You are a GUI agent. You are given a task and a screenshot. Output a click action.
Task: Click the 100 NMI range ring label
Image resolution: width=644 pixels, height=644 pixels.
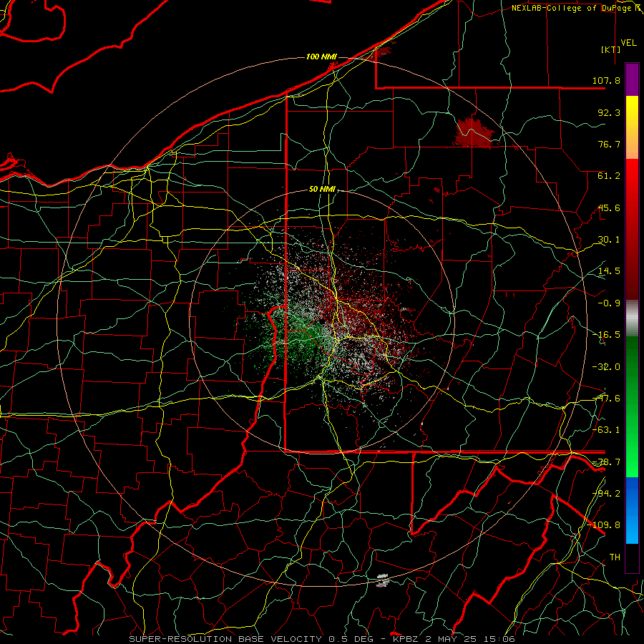tap(321, 57)
